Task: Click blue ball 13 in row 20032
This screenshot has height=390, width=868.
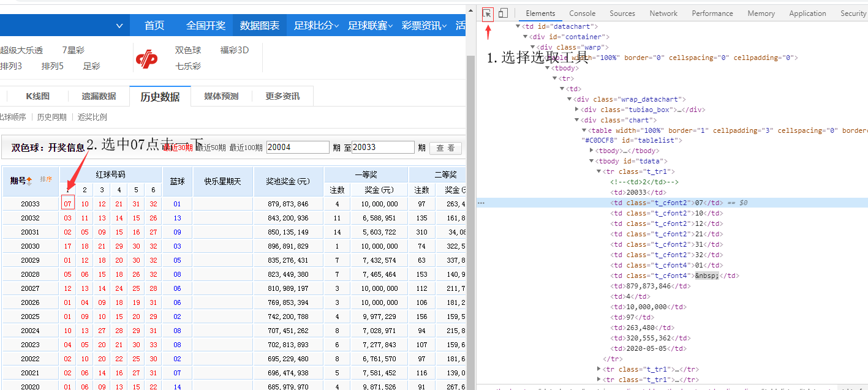Action: pos(177,218)
